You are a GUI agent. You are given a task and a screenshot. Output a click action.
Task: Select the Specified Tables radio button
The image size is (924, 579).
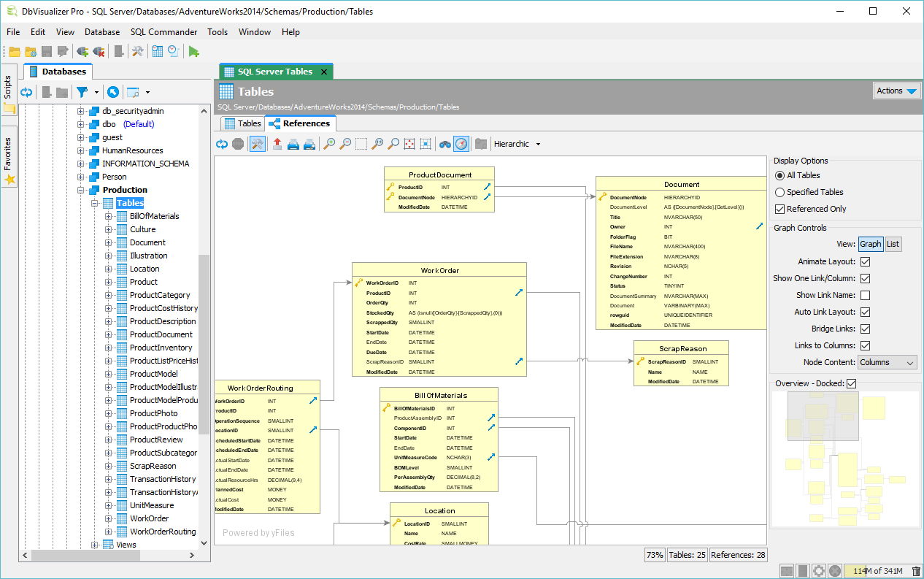click(x=780, y=192)
